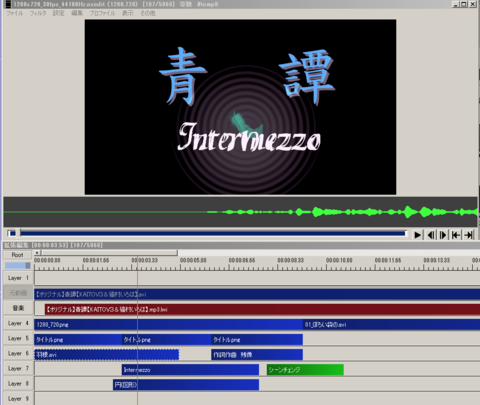The height and width of the screenshot is (405, 480).
Task: Click the main frame seek bar
Action: [207, 233]
